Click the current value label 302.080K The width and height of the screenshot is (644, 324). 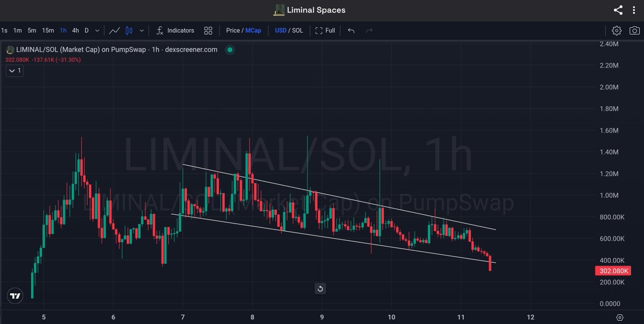(612, 271)
